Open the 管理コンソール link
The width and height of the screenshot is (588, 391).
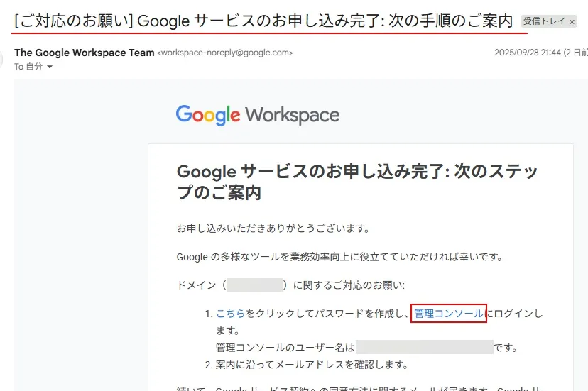click(x=449, y=314)
